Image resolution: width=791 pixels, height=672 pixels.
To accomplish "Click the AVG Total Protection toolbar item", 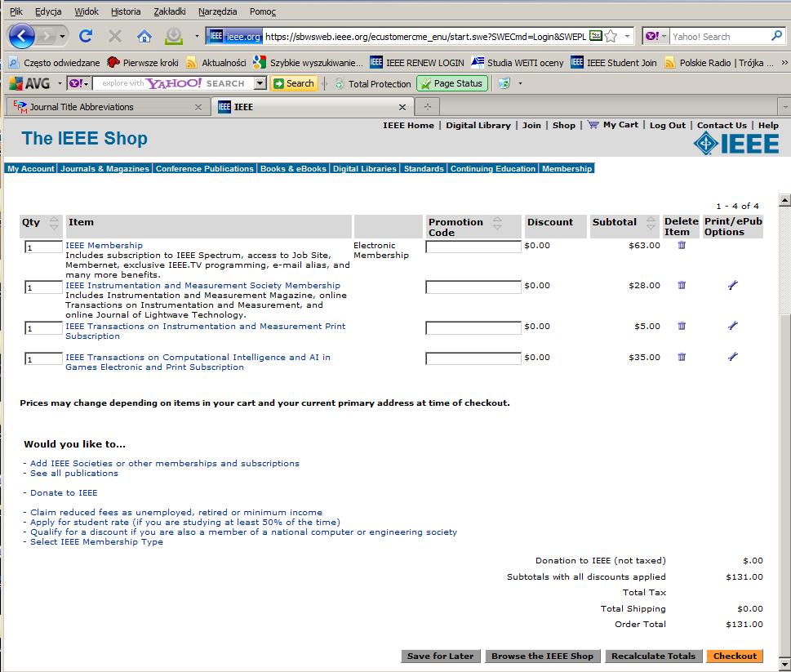I will 373,84.
